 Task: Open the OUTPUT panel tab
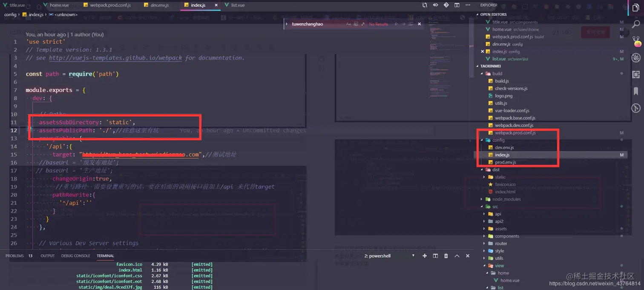(48, 256)
